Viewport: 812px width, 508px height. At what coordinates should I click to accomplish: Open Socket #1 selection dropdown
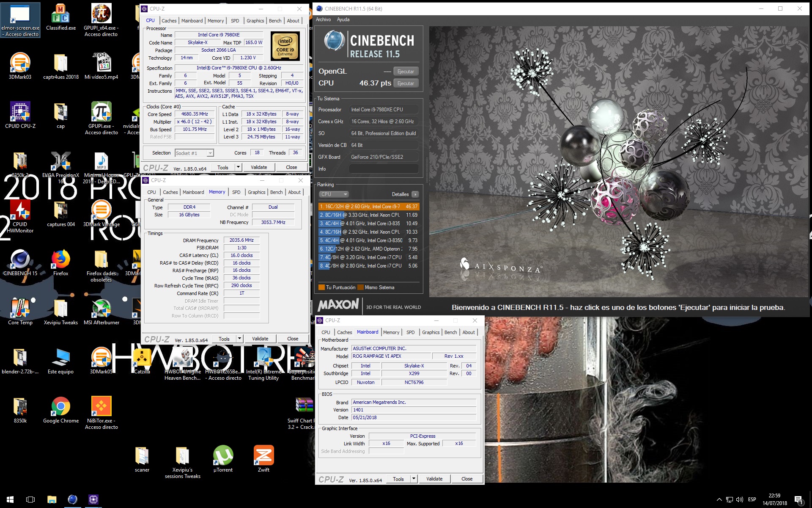click(x=195, y=153)
